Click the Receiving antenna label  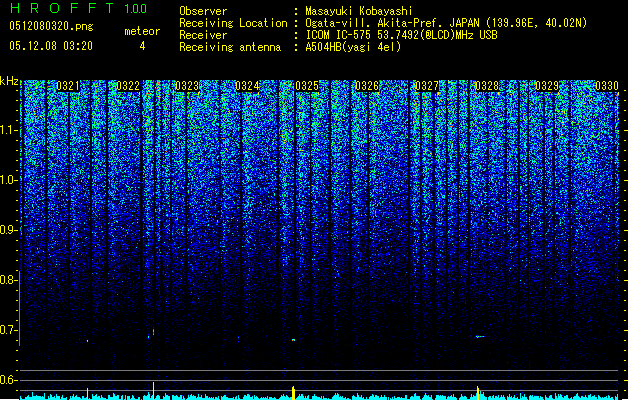(x=230, y=47)
